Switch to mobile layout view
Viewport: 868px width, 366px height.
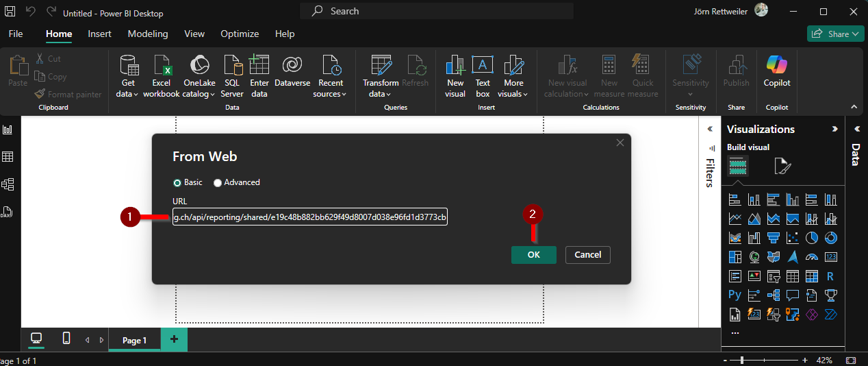tap(66, 339)
